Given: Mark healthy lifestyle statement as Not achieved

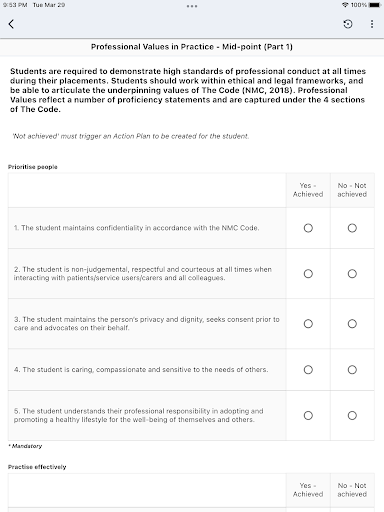Looking at the screenshot, I should click(x=352, y=415).
